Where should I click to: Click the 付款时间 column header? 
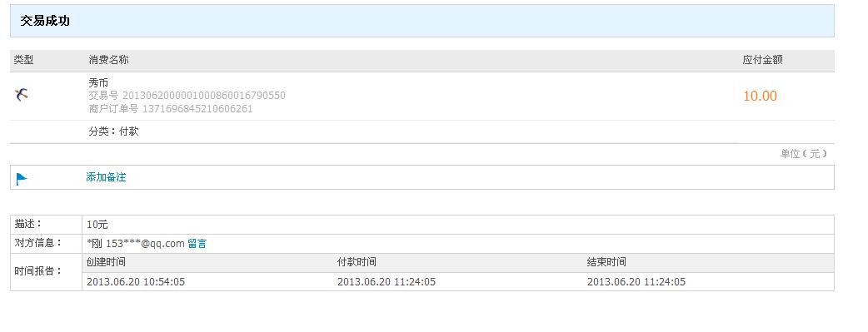(x=357, y=262)
